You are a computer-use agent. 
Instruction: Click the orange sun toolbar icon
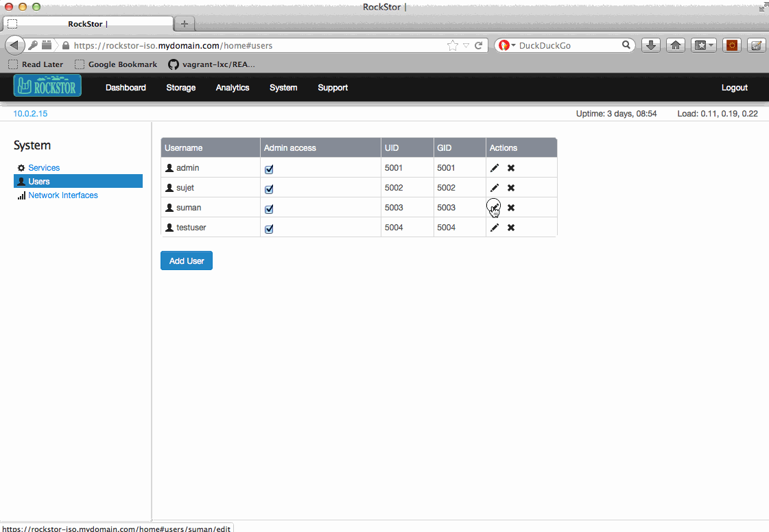732,46
